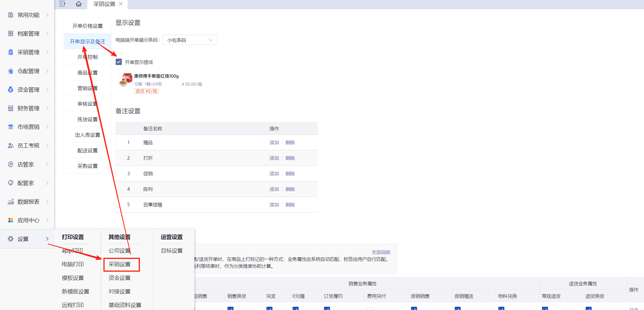The image size is (644, 310).
Task: Click the 应用中心 colorful apps icon
Action: [x=11, y=220]
